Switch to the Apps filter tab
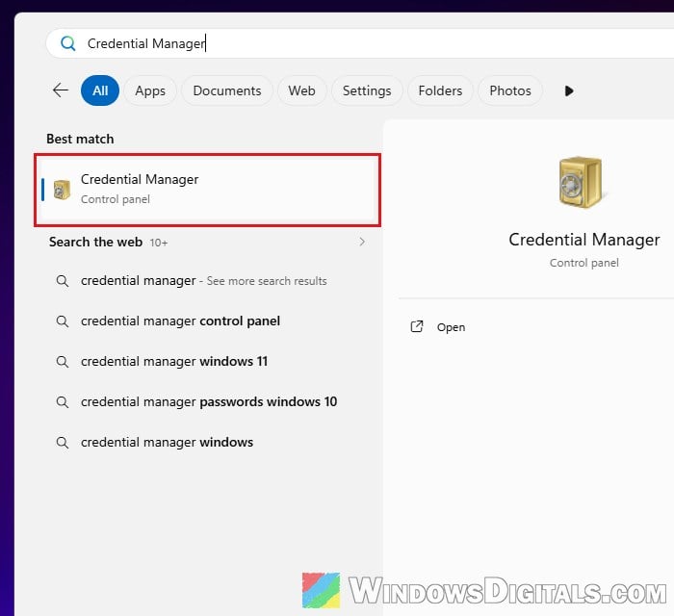The height and width of the screenshot is (616, 674). click(150, 90)
